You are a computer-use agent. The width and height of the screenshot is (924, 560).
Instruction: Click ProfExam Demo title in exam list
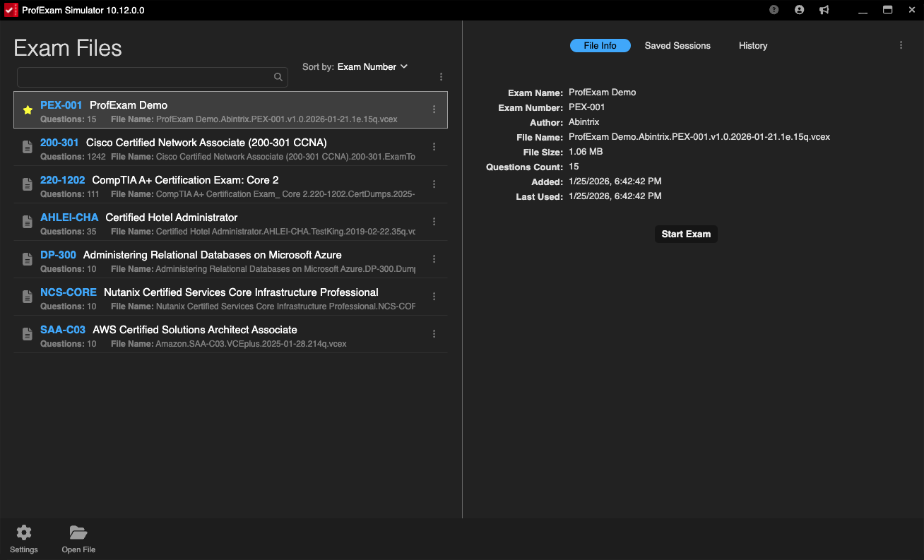(x=129, y=105)
